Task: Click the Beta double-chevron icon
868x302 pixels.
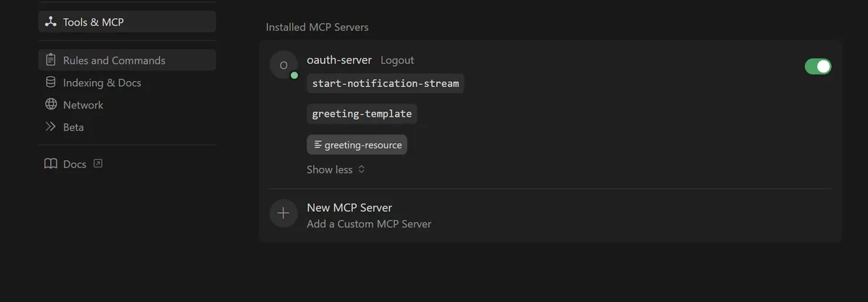Action: [51, 127]
